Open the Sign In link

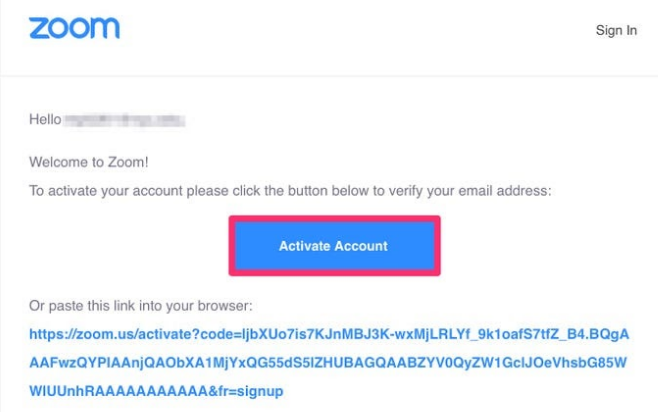click(616, 31)
